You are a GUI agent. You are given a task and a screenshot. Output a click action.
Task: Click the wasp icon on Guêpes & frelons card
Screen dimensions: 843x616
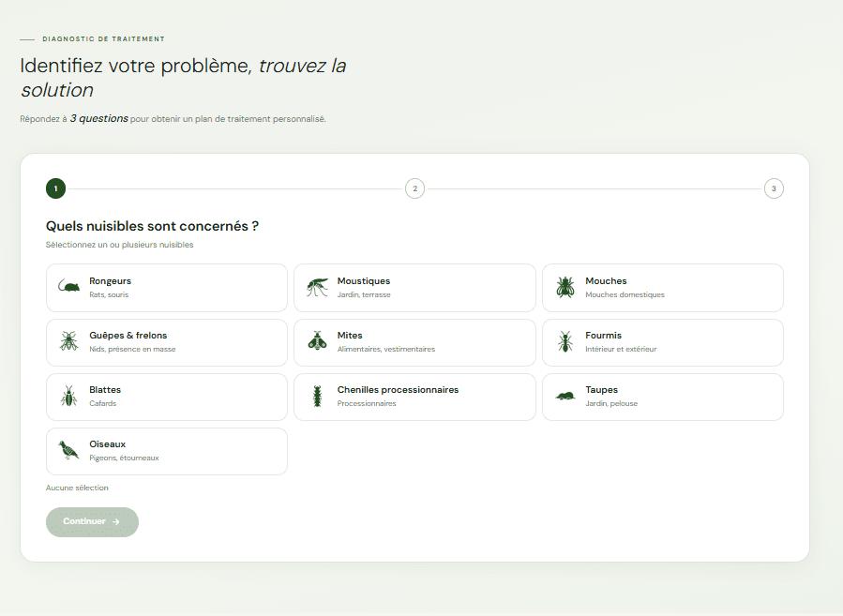(x=68, y=341)
